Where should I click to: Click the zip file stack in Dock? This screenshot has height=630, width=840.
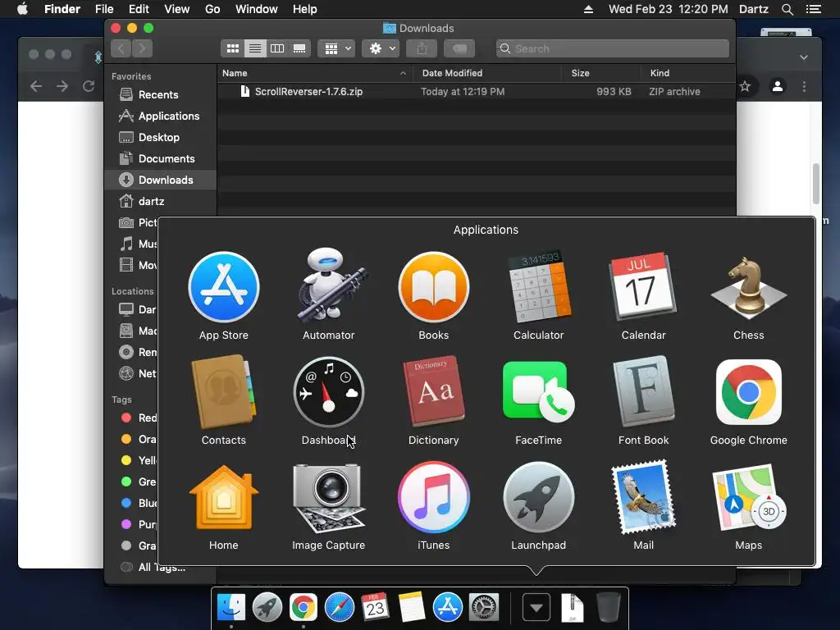point(572,608)
